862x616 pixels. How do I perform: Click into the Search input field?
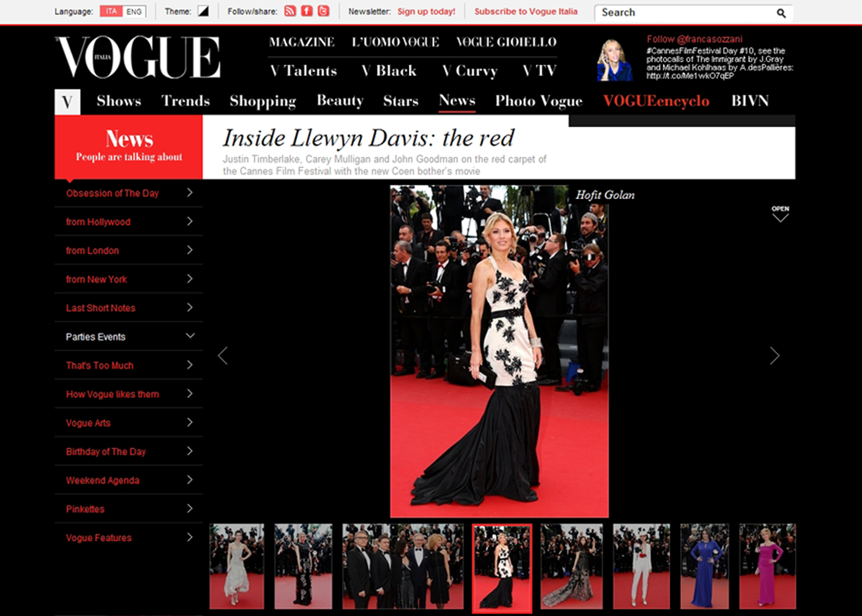point(683,13)
